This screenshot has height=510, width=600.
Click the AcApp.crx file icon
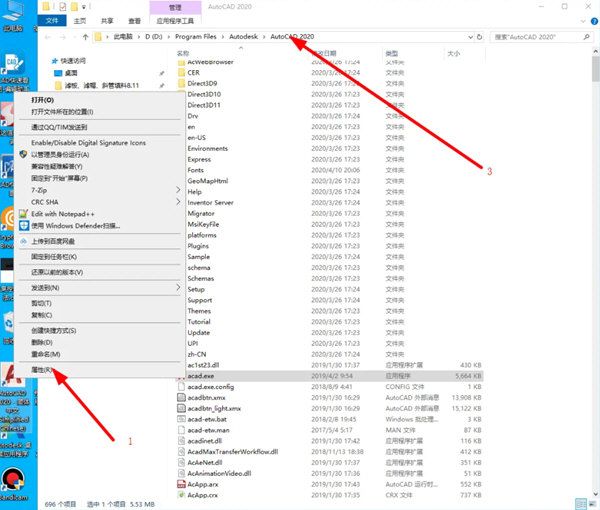point(181,495)
